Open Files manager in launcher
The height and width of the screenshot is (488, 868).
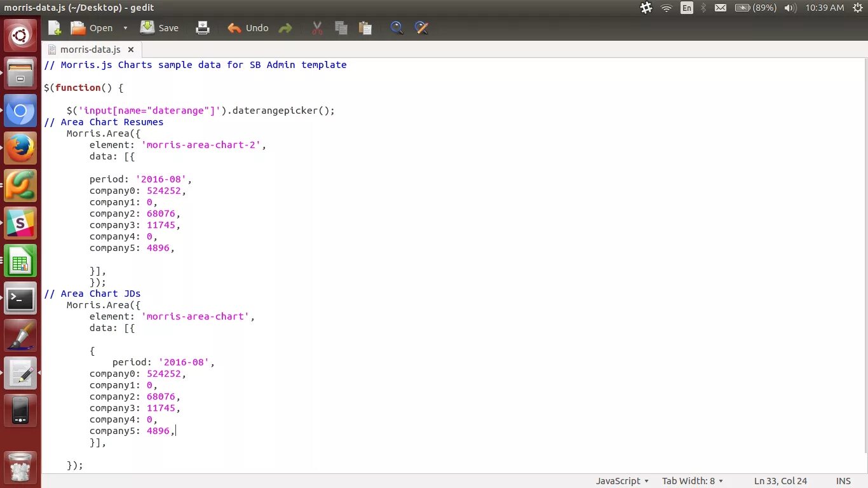click(x=20, y=74)
